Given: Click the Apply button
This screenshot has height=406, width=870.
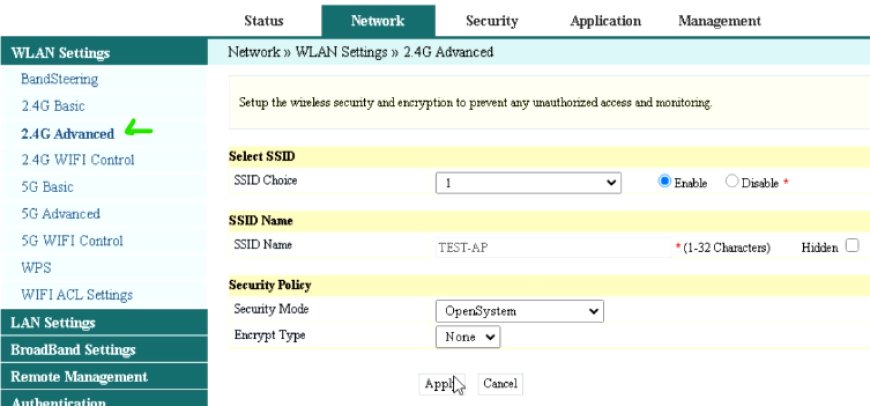Looking at the screenshot, I should 442,384.
